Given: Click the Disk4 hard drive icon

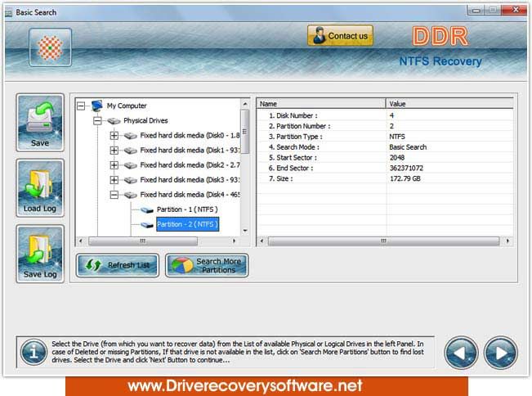Looking at the screenshot, I should [x=131, y=195].
